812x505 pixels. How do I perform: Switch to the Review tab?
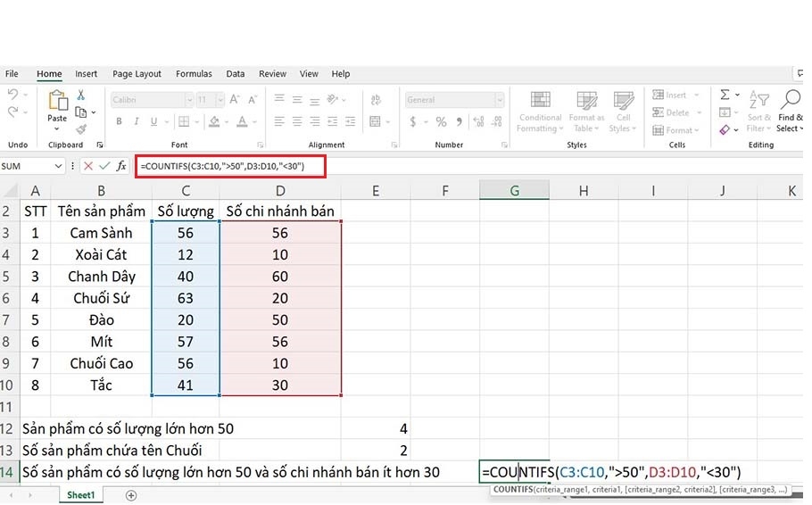pyautogui.click(x=272, y=73)
